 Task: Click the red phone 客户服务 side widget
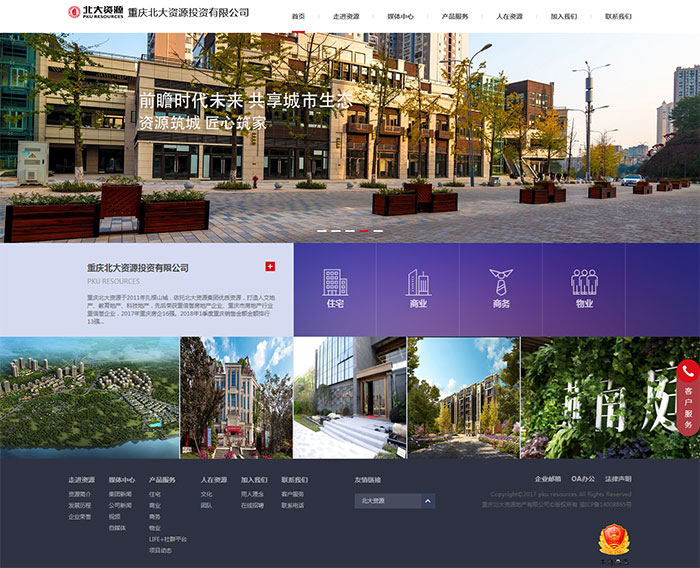click(x=688, y=397)
